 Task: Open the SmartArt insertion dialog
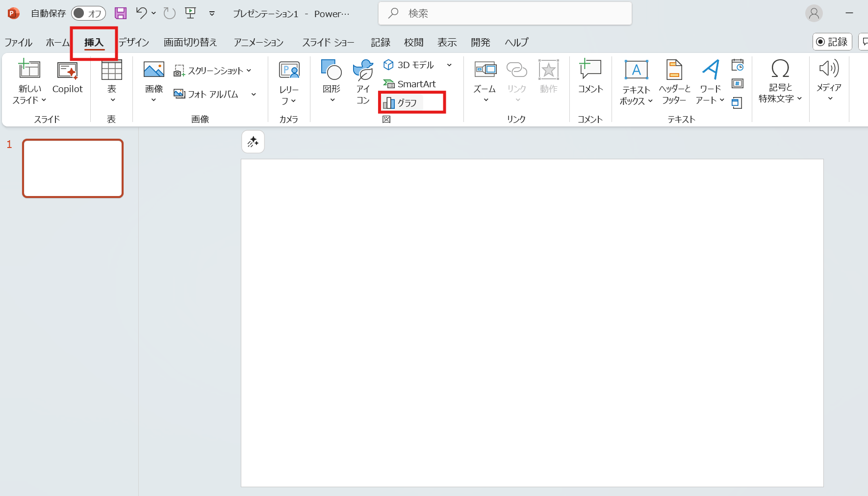tap(410, 83)
